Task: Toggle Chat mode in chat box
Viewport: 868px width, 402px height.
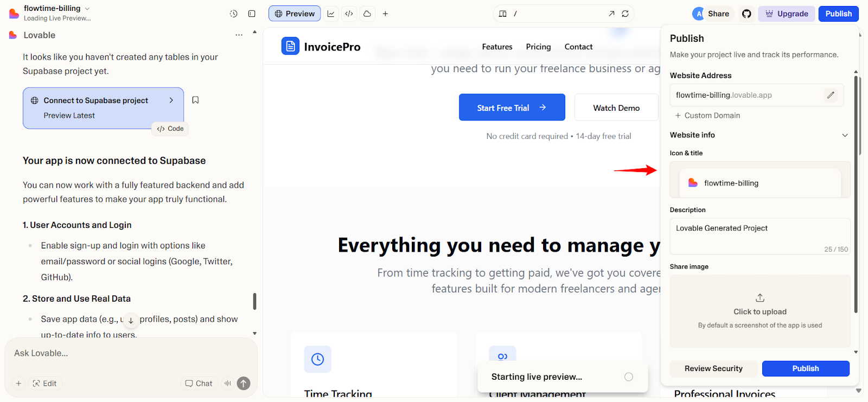Action: (x=199, y=384)
